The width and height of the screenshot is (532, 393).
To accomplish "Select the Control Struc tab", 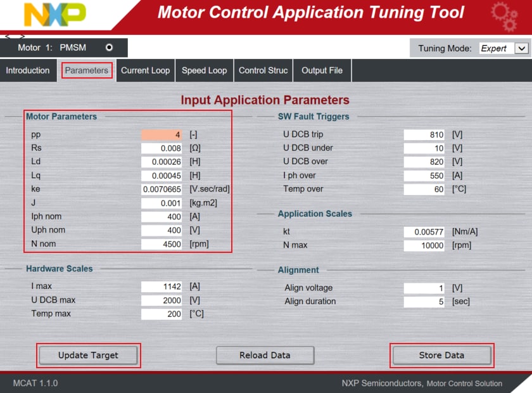I will point(263,70).
